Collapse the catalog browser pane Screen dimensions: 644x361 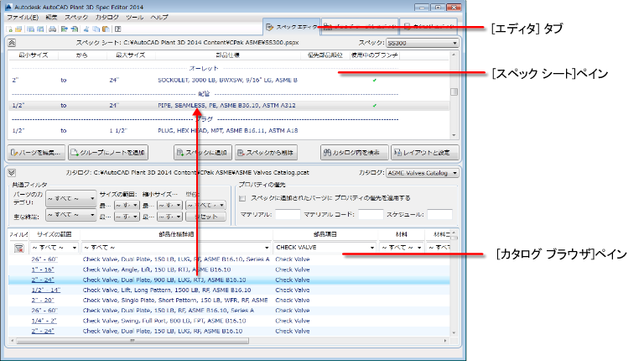coord(12,173)
